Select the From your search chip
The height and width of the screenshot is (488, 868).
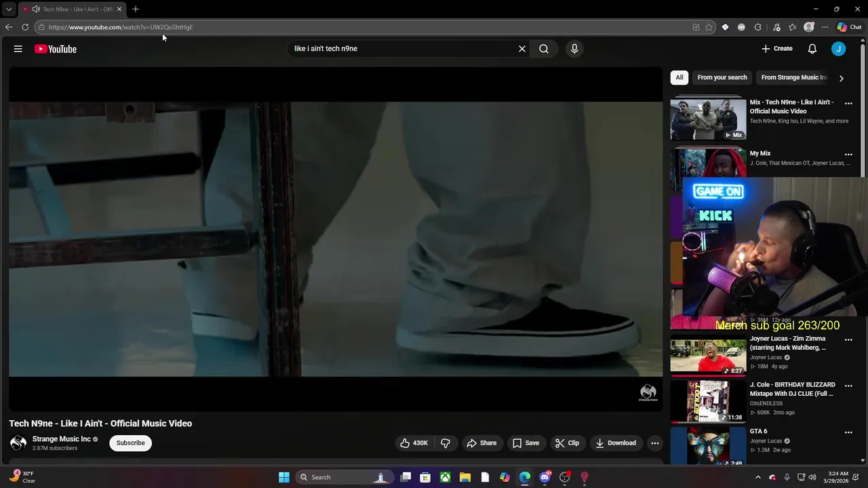point(722,77)
